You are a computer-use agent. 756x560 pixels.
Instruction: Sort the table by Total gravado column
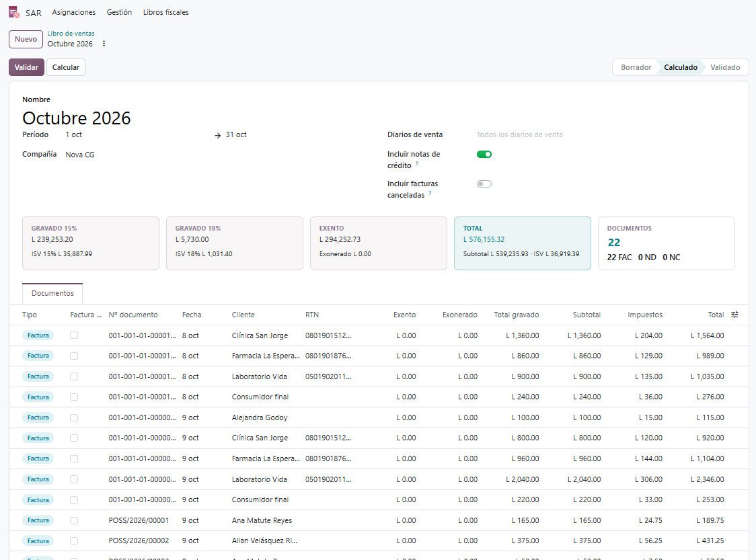click(516, 315)
